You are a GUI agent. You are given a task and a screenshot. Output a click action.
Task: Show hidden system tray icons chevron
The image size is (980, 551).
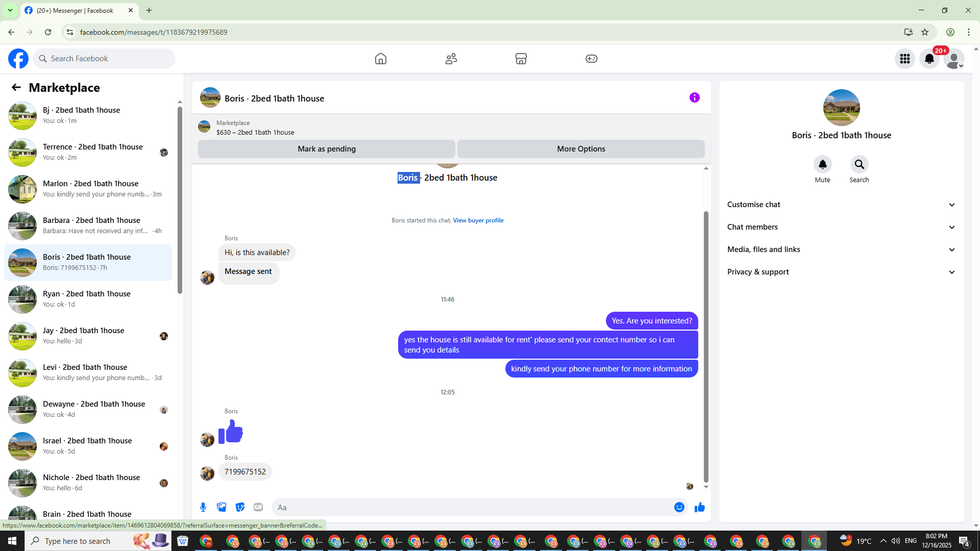[883, 541]
